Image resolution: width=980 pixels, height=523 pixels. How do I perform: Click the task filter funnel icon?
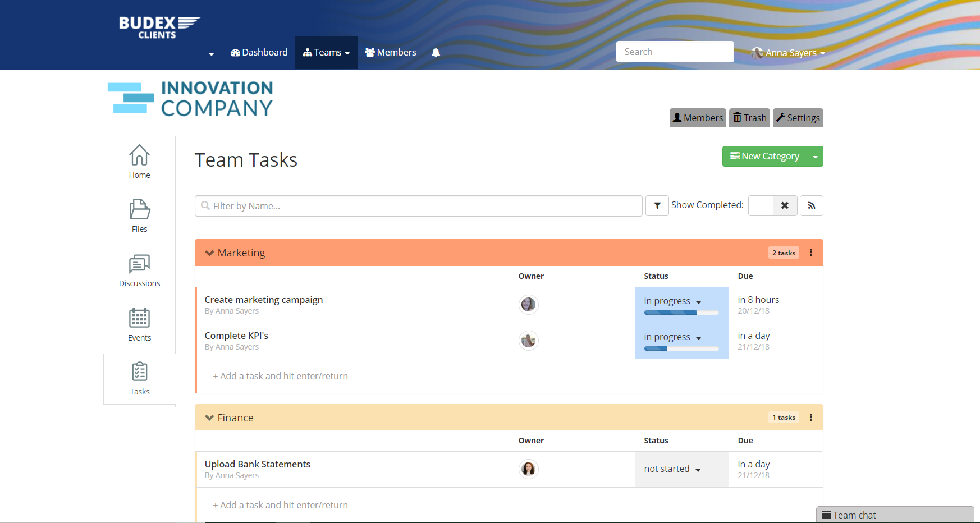[657, 206]
